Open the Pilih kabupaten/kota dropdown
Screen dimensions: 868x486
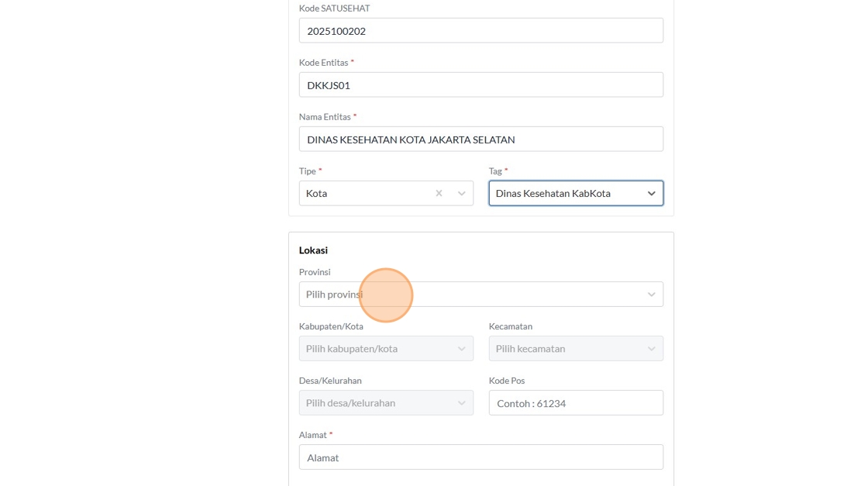click(x=376, y=349)
